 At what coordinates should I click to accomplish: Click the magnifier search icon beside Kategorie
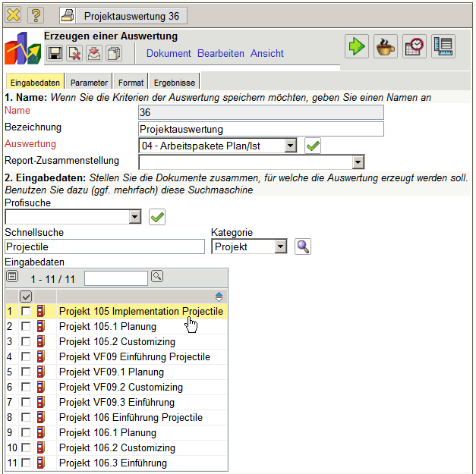(x=303, y=246)
